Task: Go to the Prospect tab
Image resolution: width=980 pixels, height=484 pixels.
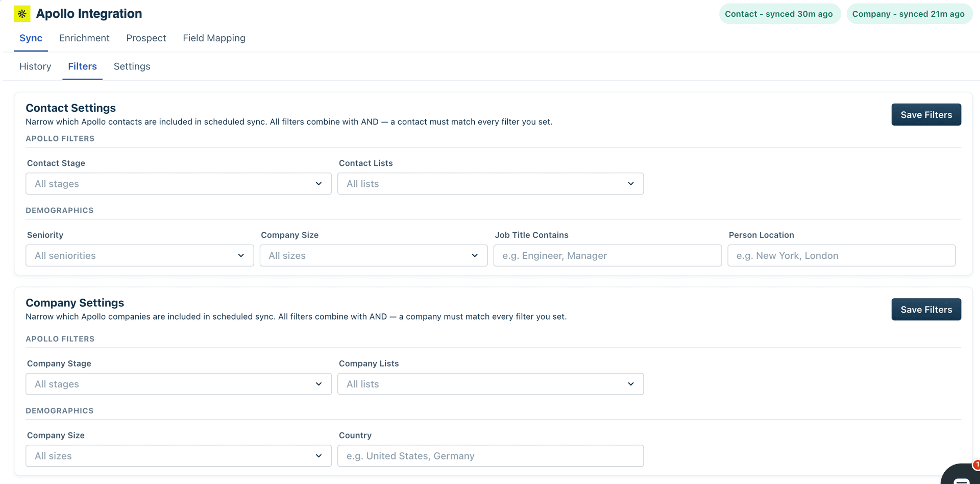Action: click(146, 38)
